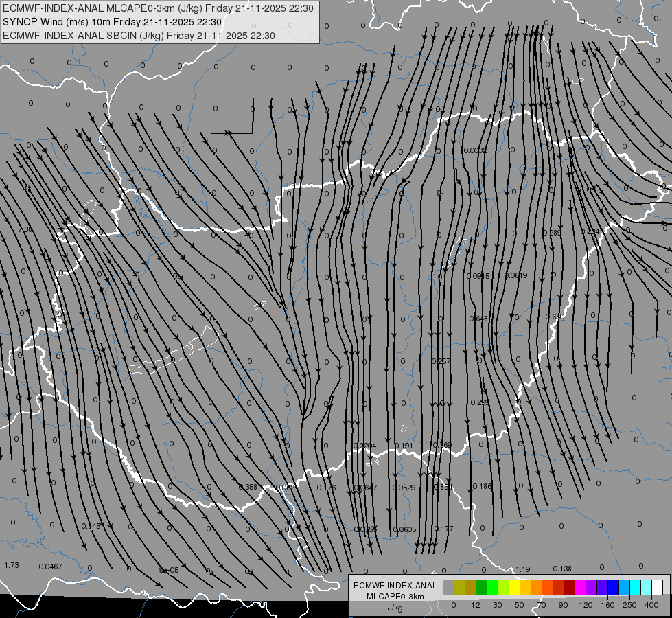Click the 0.177 value on map
The height and width of the screenshot is (618, 672).
click(x=443, y=529)
